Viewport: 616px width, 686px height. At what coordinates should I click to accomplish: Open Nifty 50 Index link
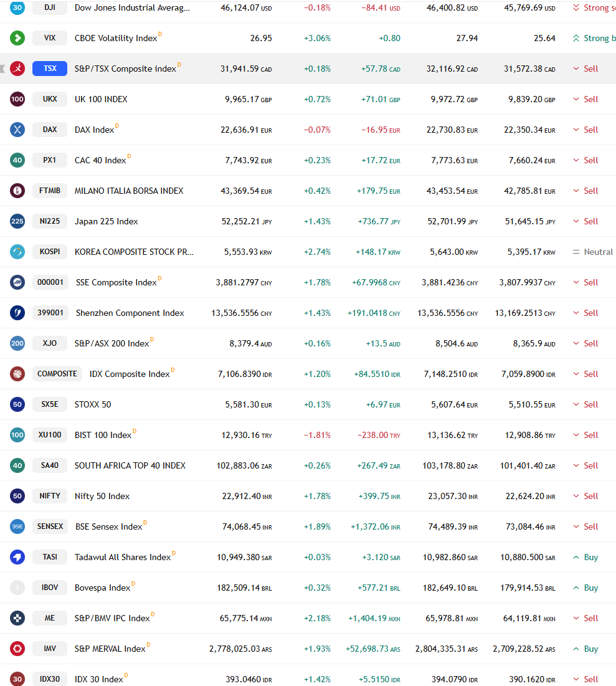[x=102, y=496]
